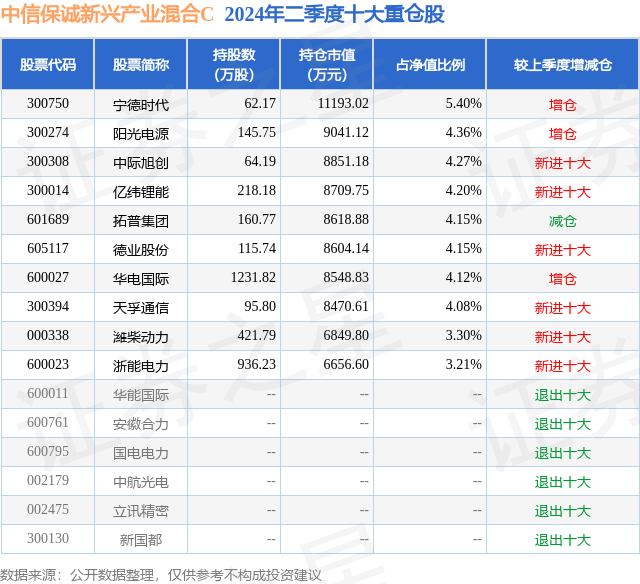Select stock name 亿纬锂能
The height and width of the screenshot is (584, 640).
pos(141,192)
